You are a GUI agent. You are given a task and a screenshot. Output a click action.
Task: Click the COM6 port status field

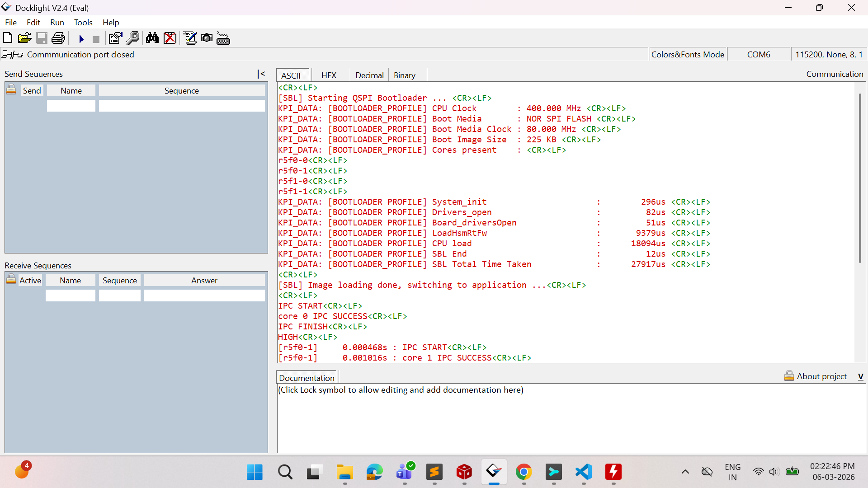pyautogui.click(x=759, y=55)
